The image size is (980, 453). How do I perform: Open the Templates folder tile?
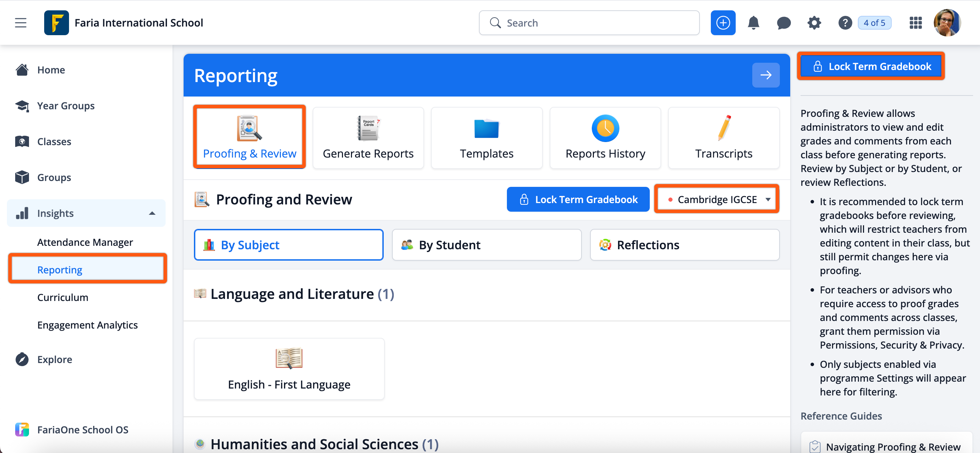[x=486, y=138]
